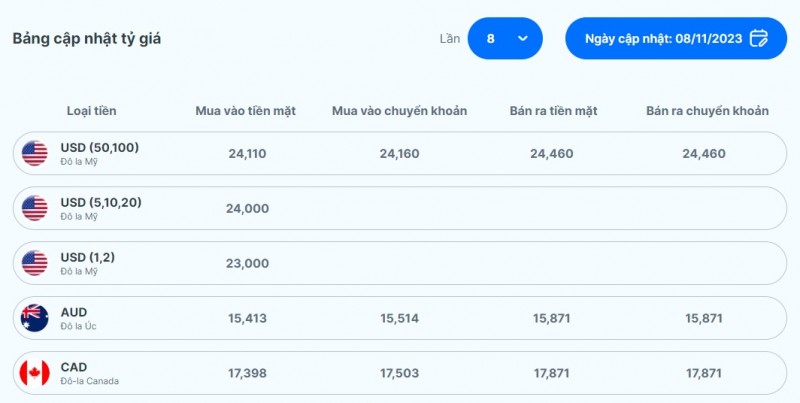Viewport: 800px width, 403px height.
Task: Click the US flag icon for USD (5,10,20)
Action: point(34,208)
